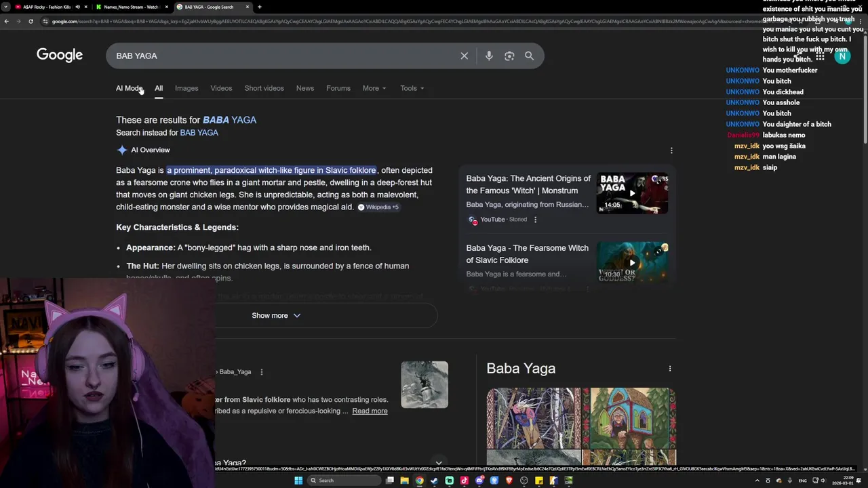Open Google Chrome in the taskbar
Viewport: 868px width, 488px height.
click(x=419, y=481)
